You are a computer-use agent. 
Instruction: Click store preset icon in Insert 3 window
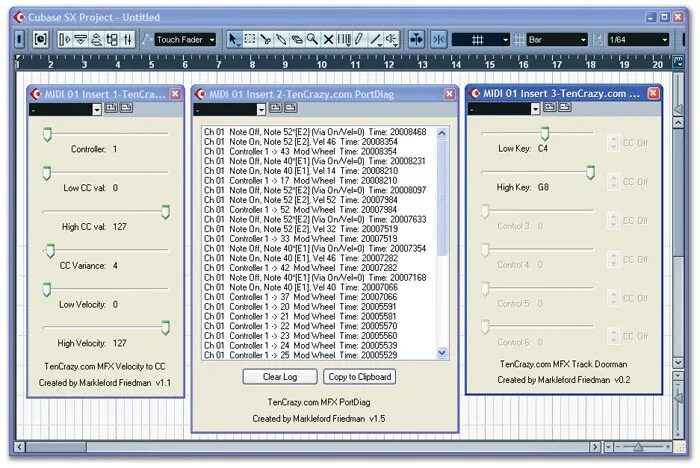[550, 107]
